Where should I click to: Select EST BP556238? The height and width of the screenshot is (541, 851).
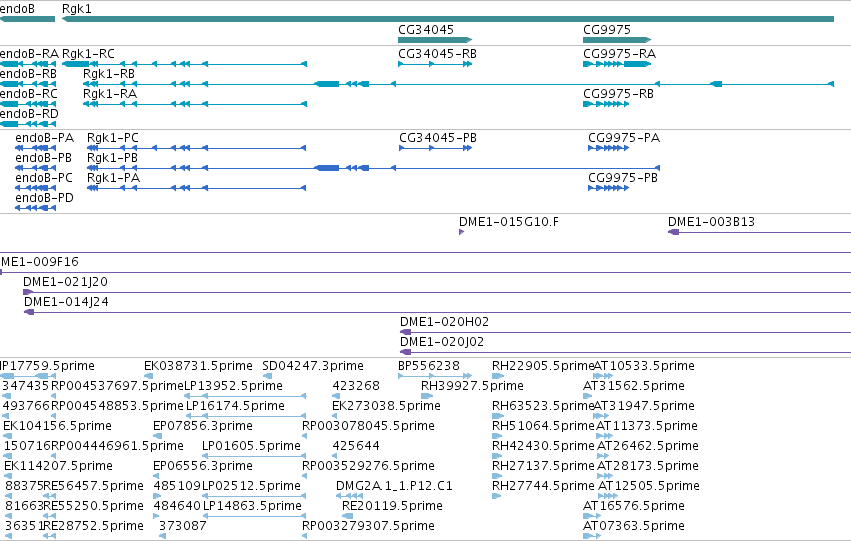coord(429,366)
